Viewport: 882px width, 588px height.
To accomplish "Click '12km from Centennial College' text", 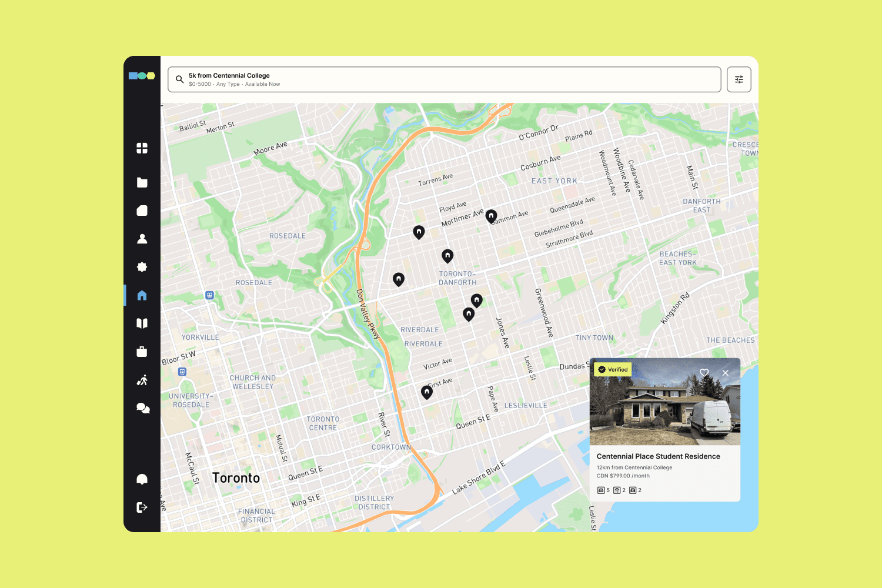I will [634, 467].
